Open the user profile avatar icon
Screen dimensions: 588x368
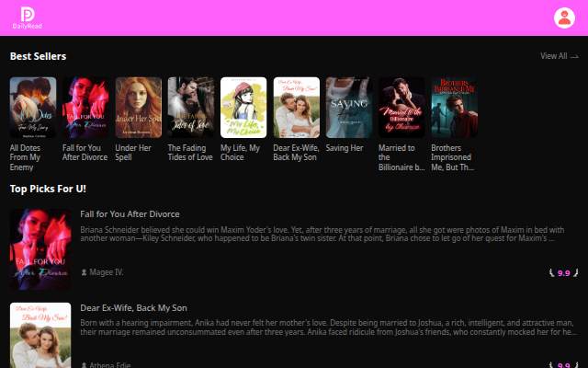pyautogui.click(x=564, y=17)
